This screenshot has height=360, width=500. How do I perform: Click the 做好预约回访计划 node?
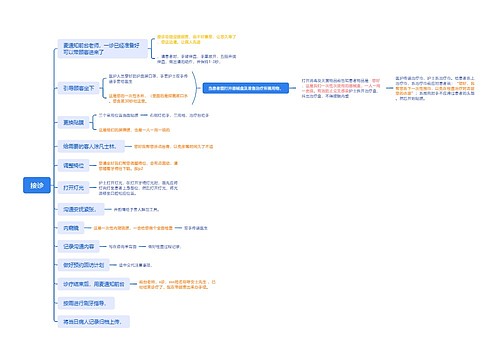(x=84, y=265)
